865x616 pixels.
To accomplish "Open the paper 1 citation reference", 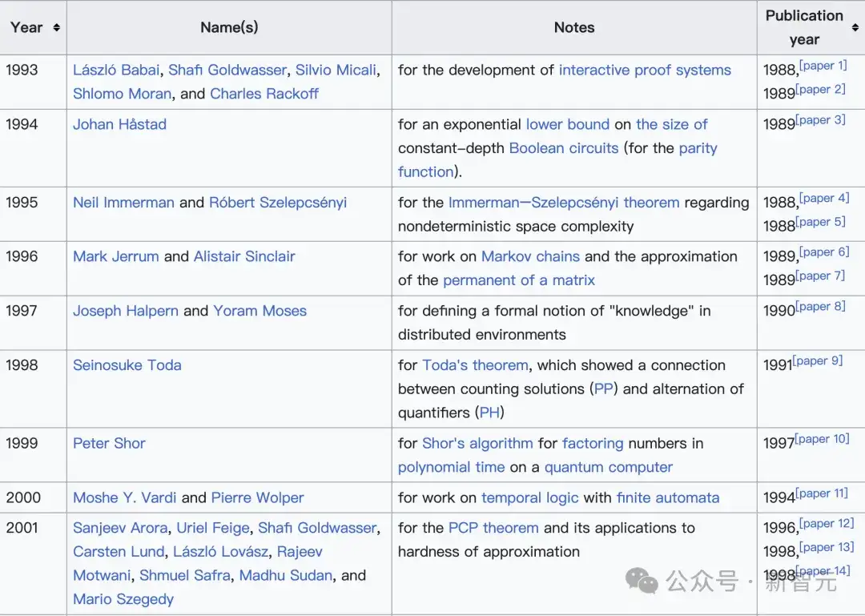I will 823,66.
